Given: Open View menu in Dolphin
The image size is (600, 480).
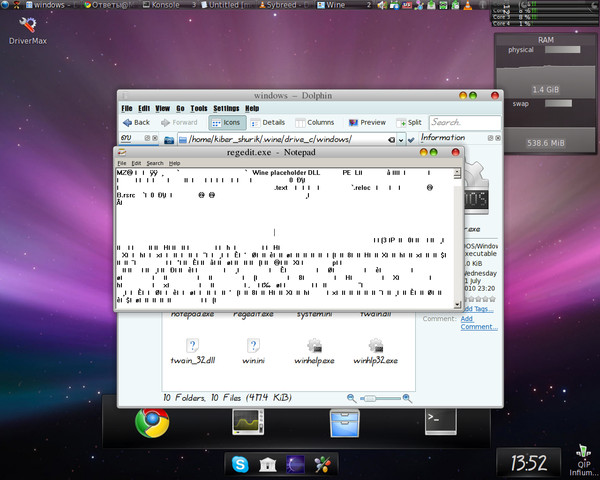Looking at the screenshot, I should (162, 108).
